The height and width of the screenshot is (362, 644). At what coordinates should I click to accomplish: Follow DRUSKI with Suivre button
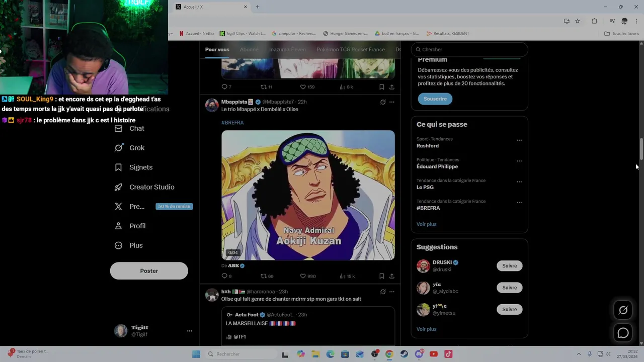pos(510,265)
